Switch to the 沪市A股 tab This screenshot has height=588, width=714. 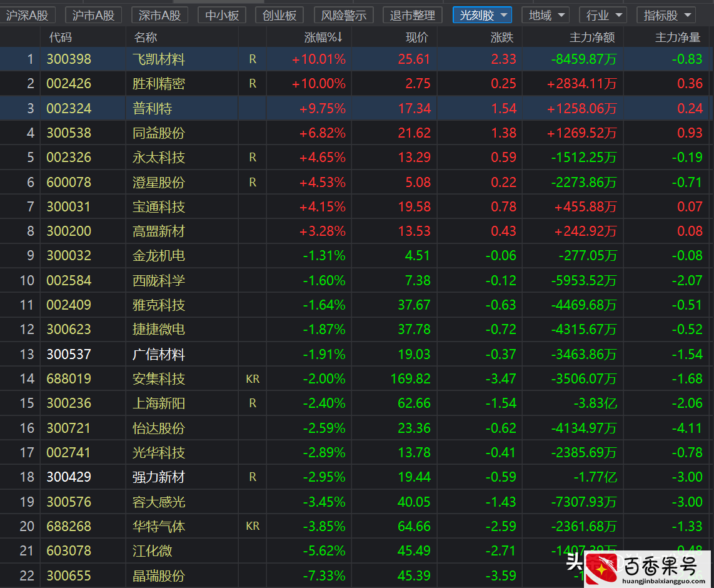coord(93,15)
